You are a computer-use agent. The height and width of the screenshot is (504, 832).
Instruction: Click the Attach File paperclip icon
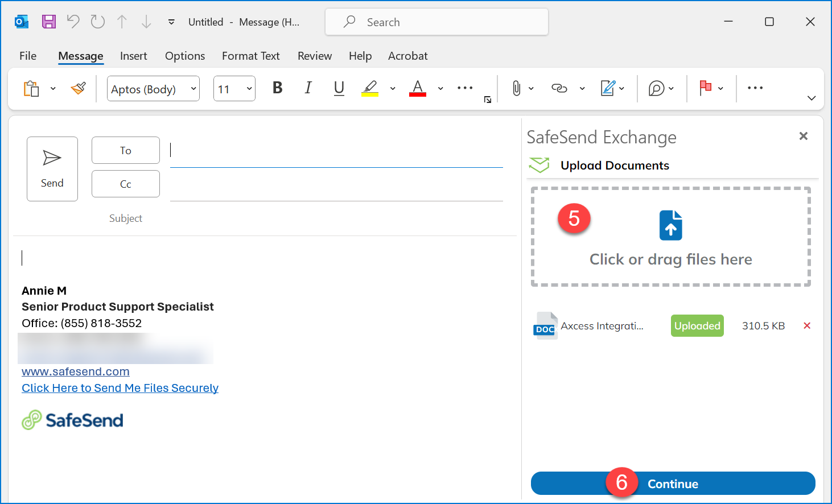[517, 88]
